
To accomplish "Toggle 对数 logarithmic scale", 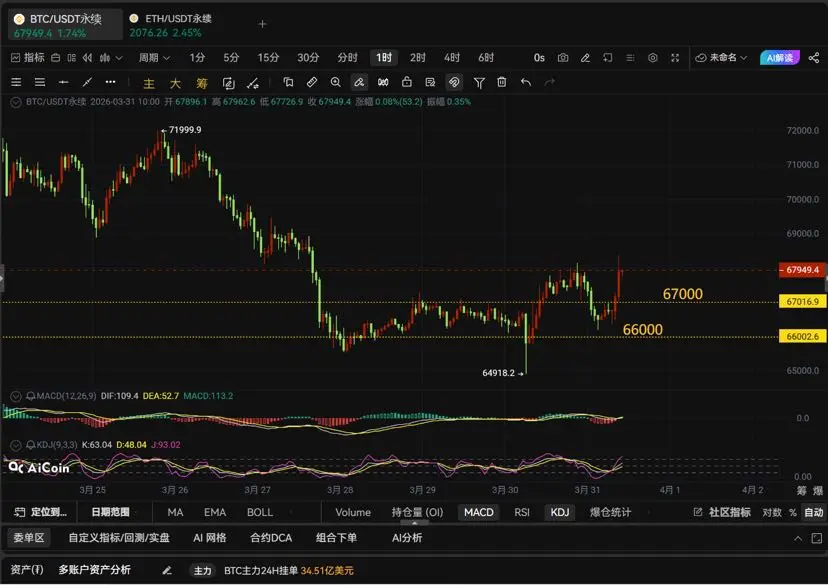I will tap(772, 512).
